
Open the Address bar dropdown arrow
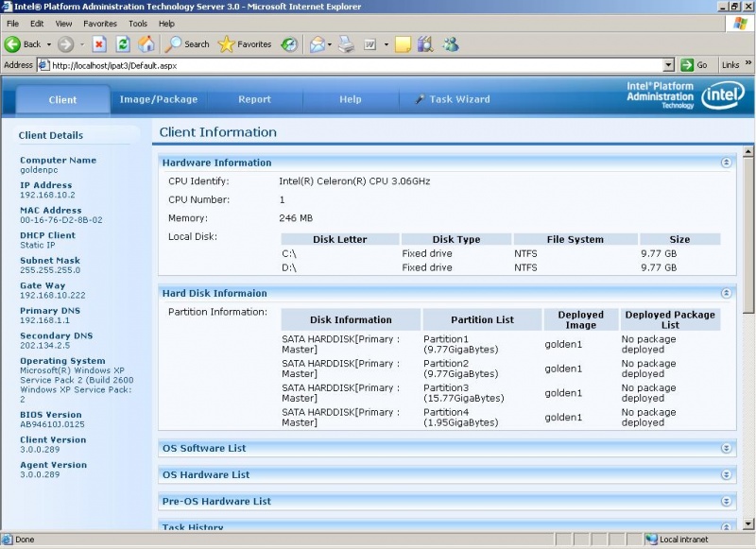tap(667, 65)
